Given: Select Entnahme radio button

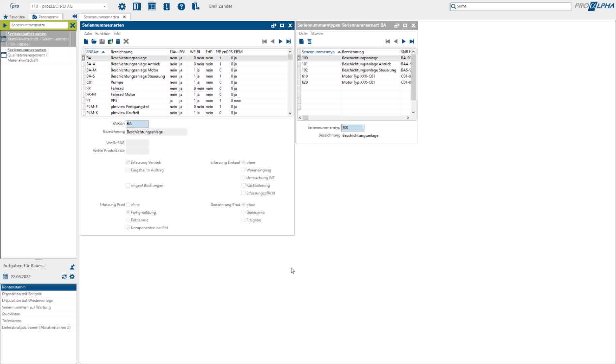Looking at the screenshot, I should (128, 220).
